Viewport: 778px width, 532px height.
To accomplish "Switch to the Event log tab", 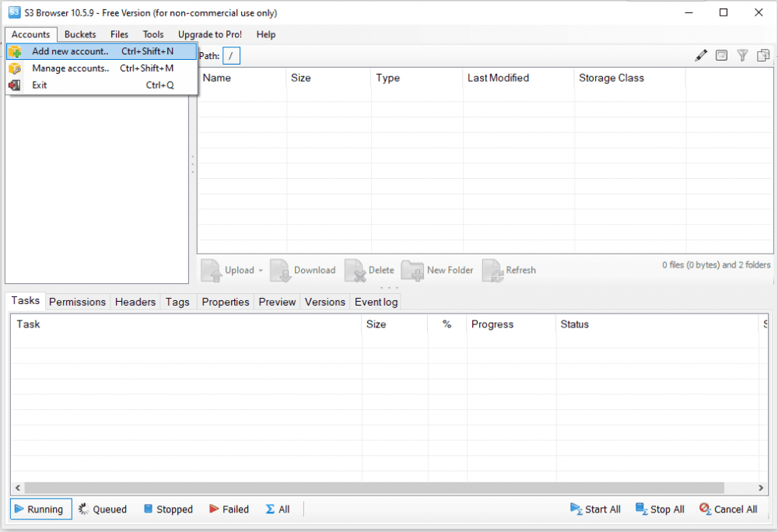I will coord(376,302).
